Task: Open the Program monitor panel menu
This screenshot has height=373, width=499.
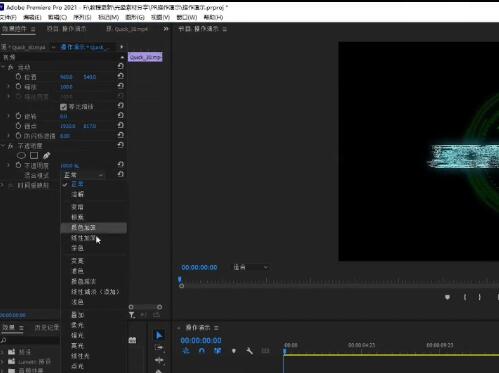Action: [225, 29]
